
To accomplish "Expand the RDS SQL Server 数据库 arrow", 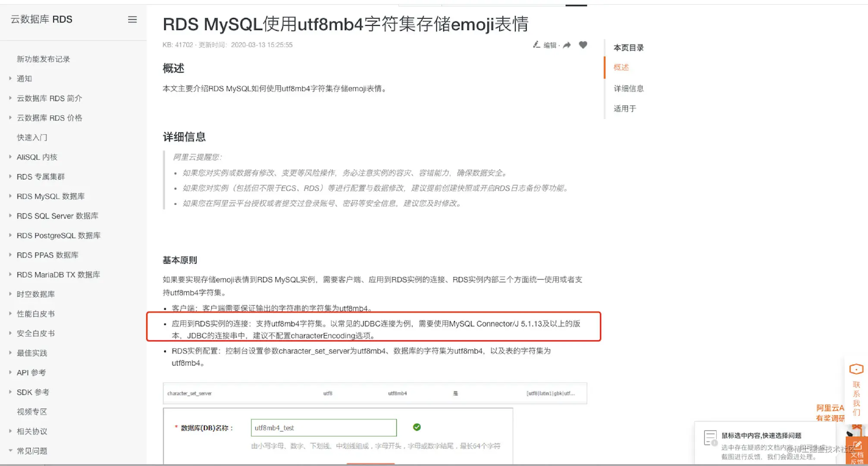I will click(x=10, y=215).
